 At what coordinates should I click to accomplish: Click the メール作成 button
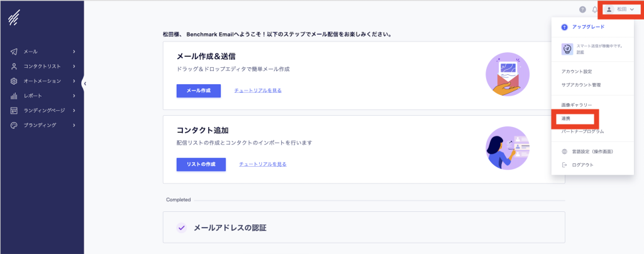[x=198, y=91]
